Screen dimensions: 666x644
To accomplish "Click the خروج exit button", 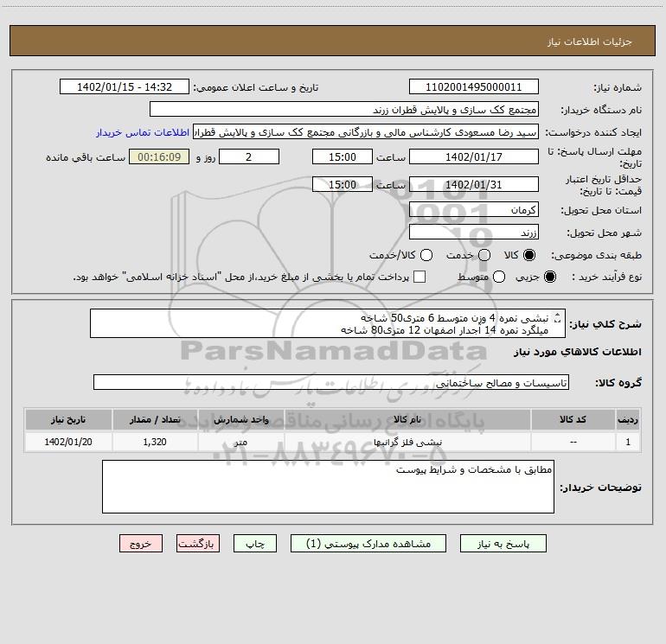I will [x=141, y=544].
